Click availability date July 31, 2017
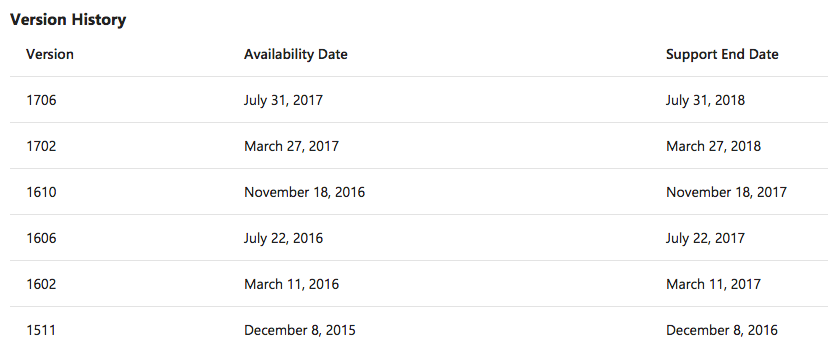The image size is (828, 361). click(x=283, y=100)
